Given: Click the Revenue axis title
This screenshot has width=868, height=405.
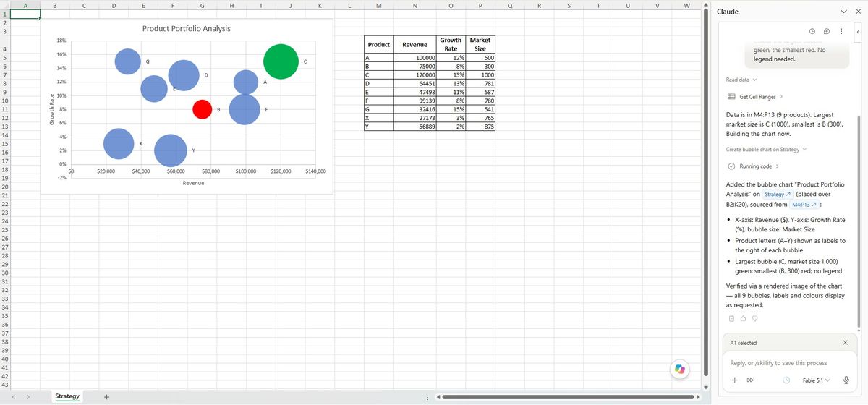Looking at the screenshot, I should point(193,184).
